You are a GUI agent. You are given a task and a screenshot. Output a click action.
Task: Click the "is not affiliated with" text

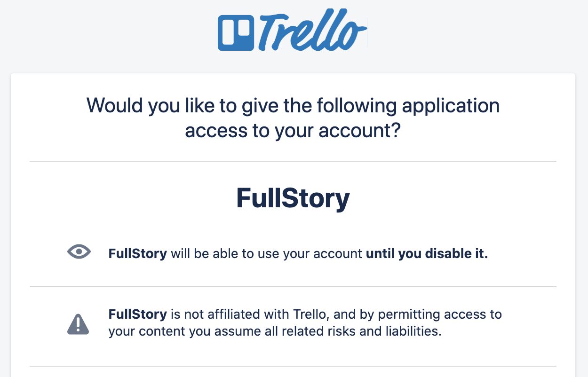230,314
